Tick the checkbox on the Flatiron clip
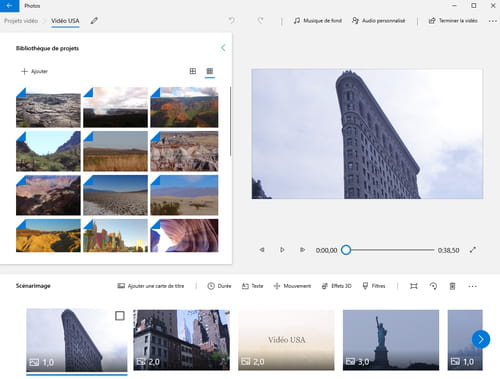This screenshot has width=500, height=379. pos(120,316)
